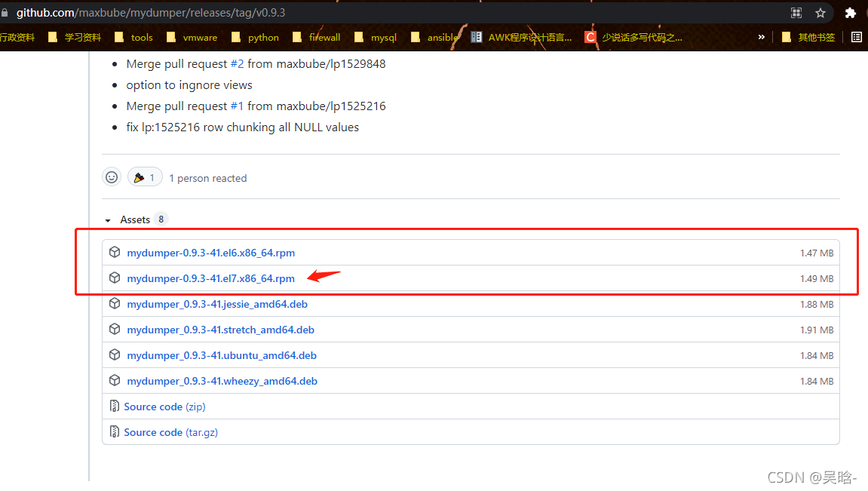Click the 1.47 MB file size text
The image size is (868, 491).
(x=817, y=253)
